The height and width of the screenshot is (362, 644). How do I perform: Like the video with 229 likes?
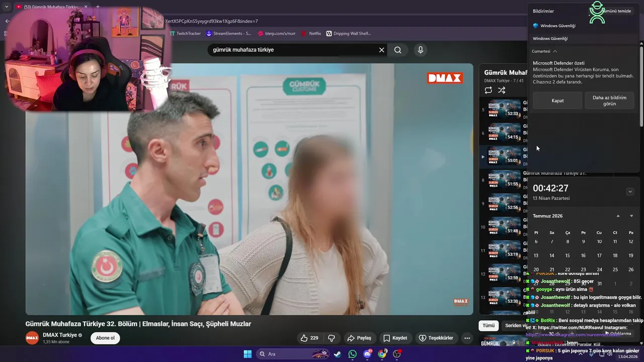(309, 338)
